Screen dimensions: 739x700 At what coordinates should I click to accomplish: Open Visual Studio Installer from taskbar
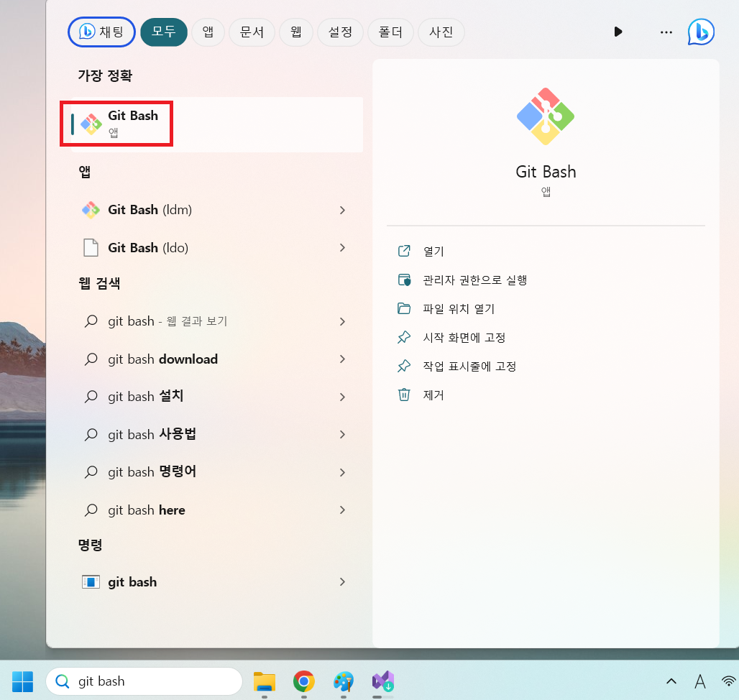[383, 681]
